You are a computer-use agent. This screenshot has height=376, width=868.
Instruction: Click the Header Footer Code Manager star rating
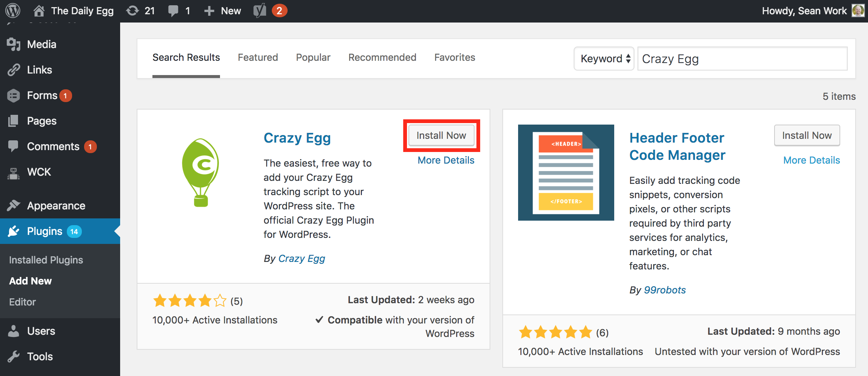click(x=556, y=332)
